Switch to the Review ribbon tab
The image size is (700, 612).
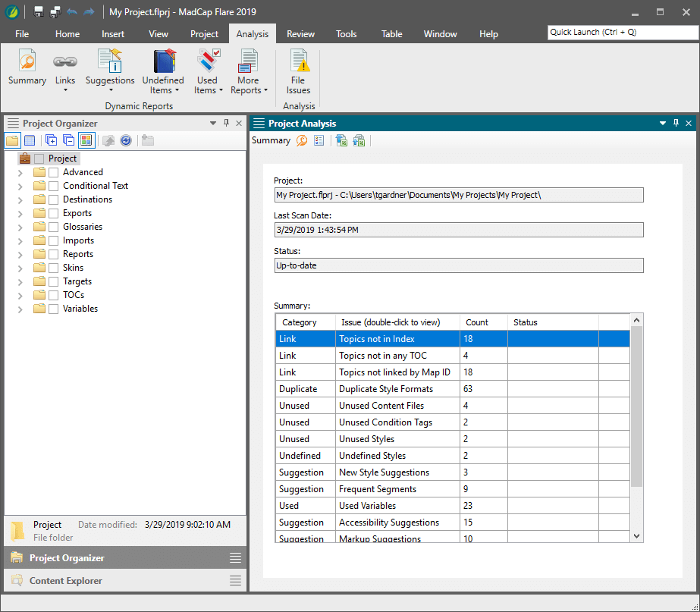300,34
